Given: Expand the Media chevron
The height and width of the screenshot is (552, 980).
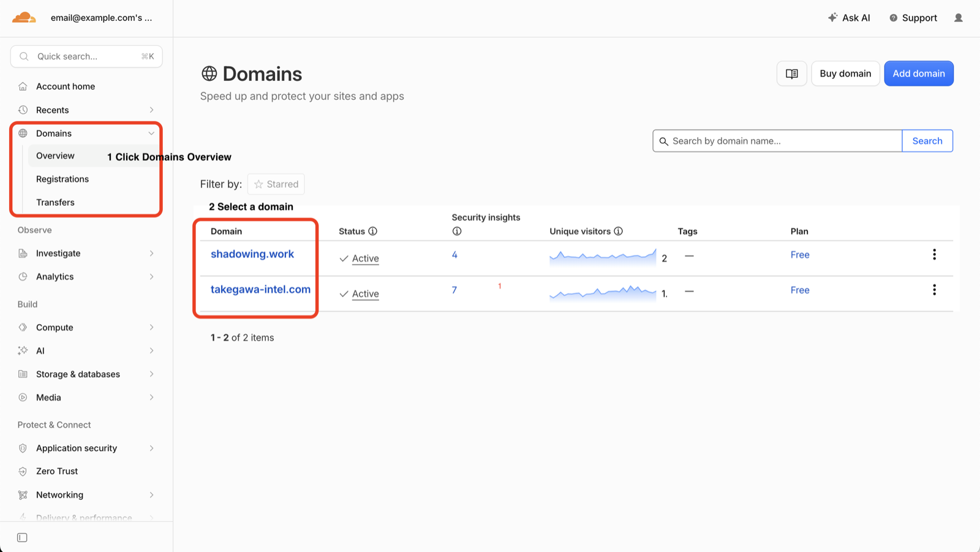Looking at the screenshot, I should (151, 397).
